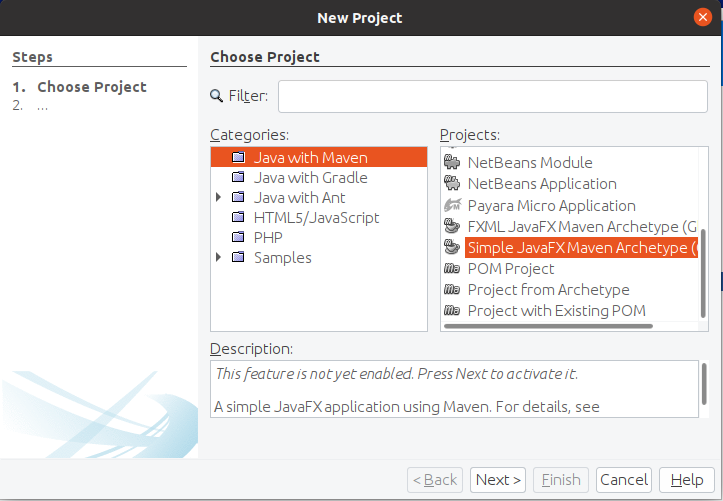The image size is (723, 501).
Task: Click the POM Project Maven icon
Action: (451, 268)
